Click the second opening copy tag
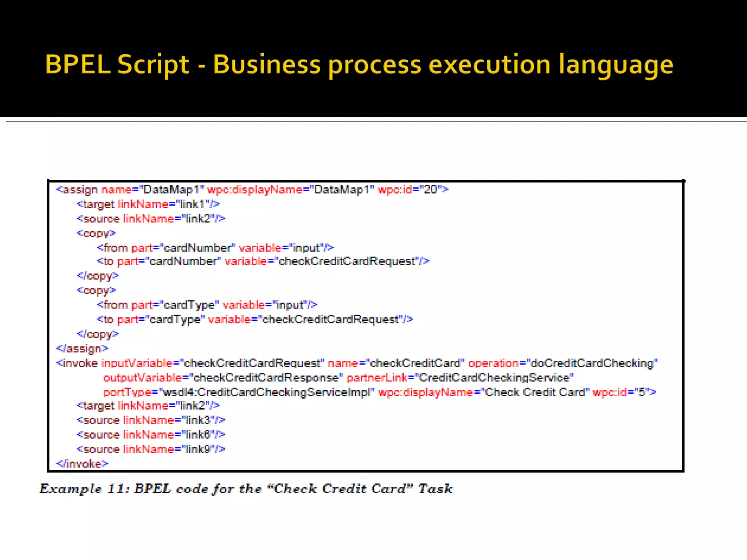The height and width of the screenshot is (560, 747). click(x=96, y=291)
